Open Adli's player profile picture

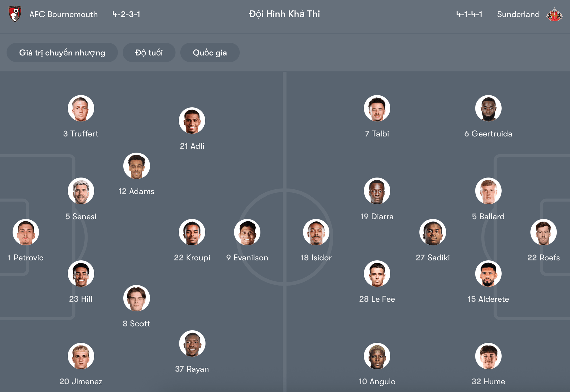click(x=192, y=120)
